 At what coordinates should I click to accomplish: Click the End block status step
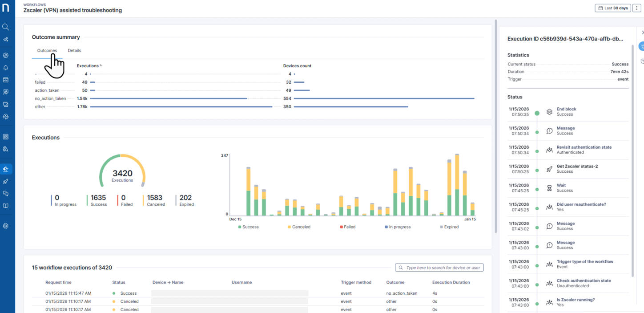point(566,109)
